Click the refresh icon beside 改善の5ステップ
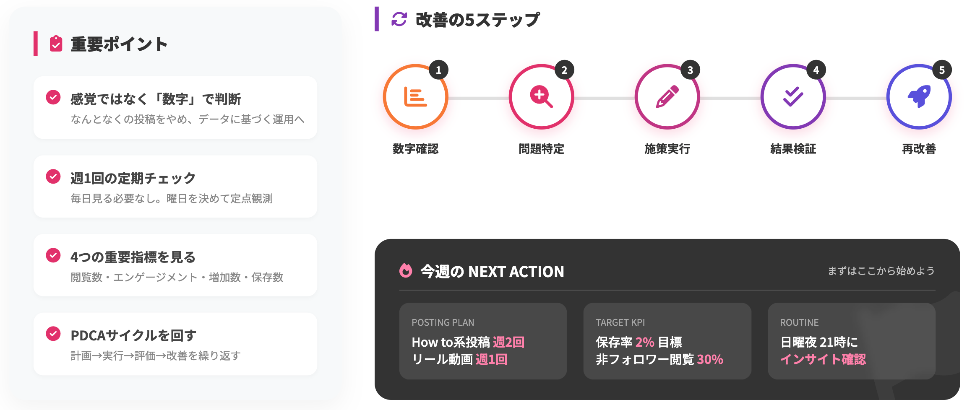 coord(399,19)
